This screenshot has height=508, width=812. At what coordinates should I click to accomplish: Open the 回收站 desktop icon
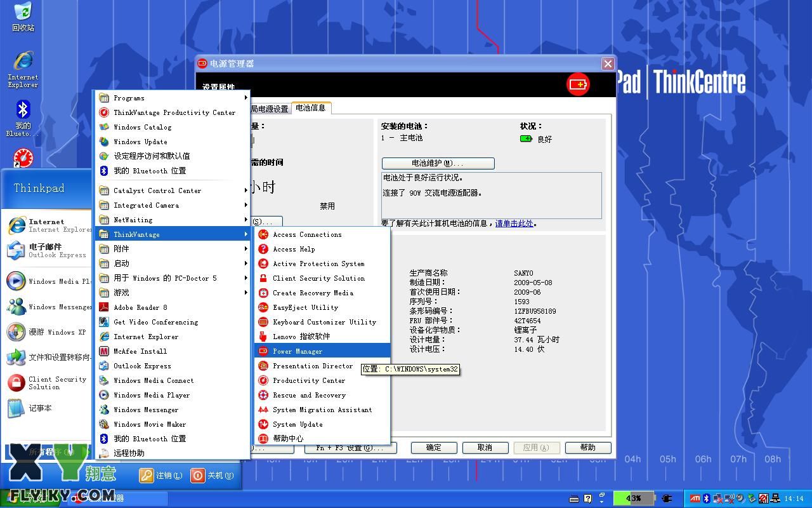23,17
